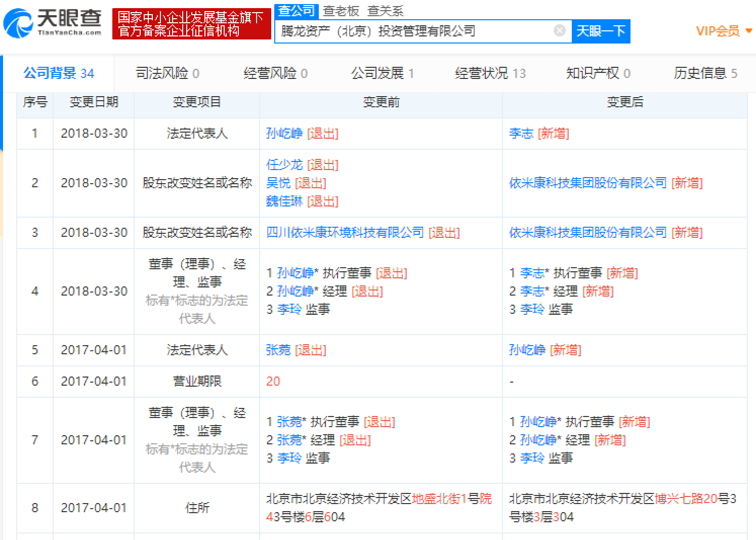The width and height of the screenshot is (756, 540).
Task: Open the 司法风险 tab
Action: (167, 73)
